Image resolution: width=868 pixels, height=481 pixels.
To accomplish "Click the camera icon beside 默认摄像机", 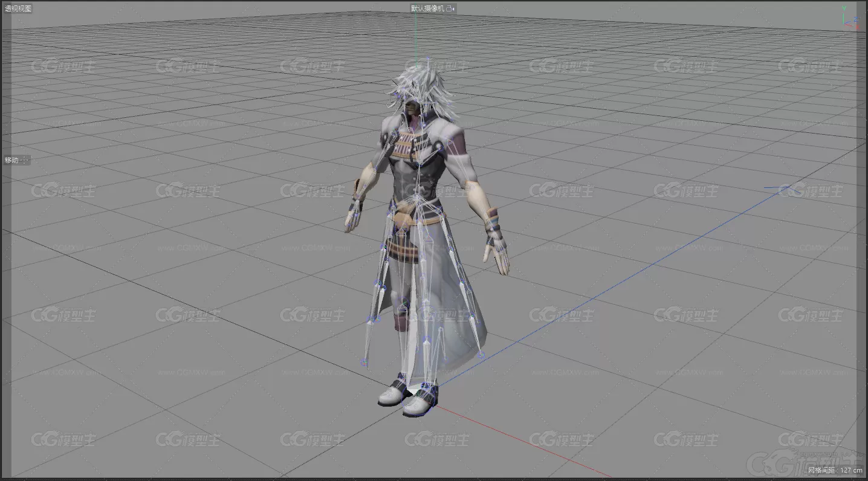I will click(x=450, y=8).
